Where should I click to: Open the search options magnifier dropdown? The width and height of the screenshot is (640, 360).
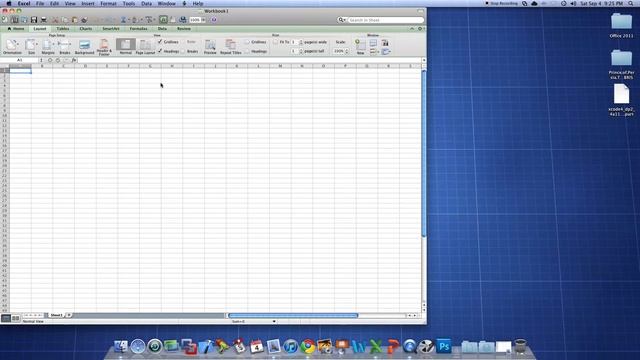coord(342,20)
